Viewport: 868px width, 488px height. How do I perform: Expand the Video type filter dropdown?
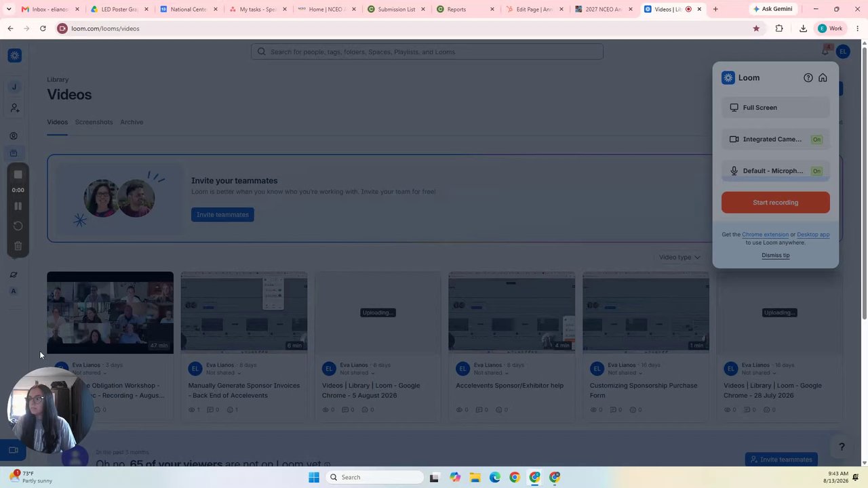(x=679, y=258)
